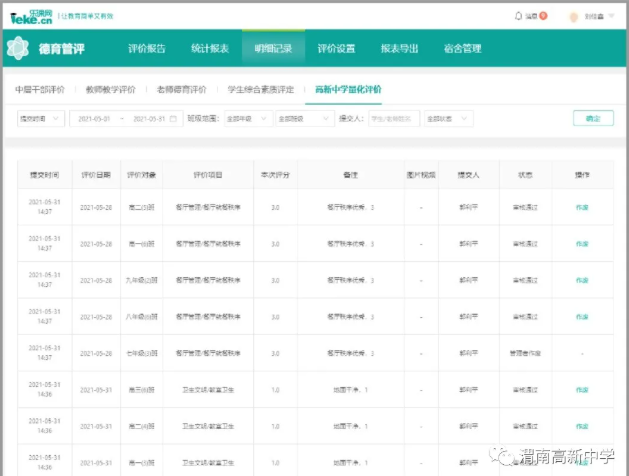629x476 pixels.
Task: Click the 让教育简单又有效 slogan text
Action: (x=87, y=16)
